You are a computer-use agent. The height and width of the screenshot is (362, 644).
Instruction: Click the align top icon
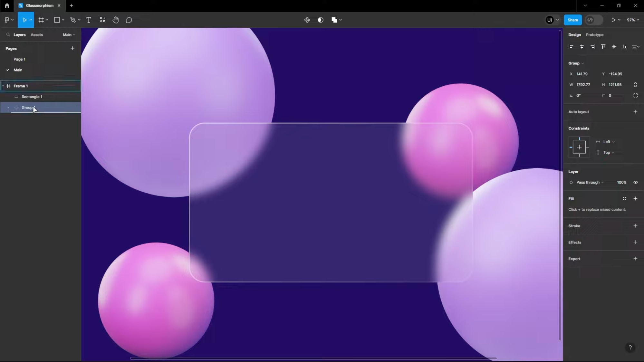click(x=603, y=47)
